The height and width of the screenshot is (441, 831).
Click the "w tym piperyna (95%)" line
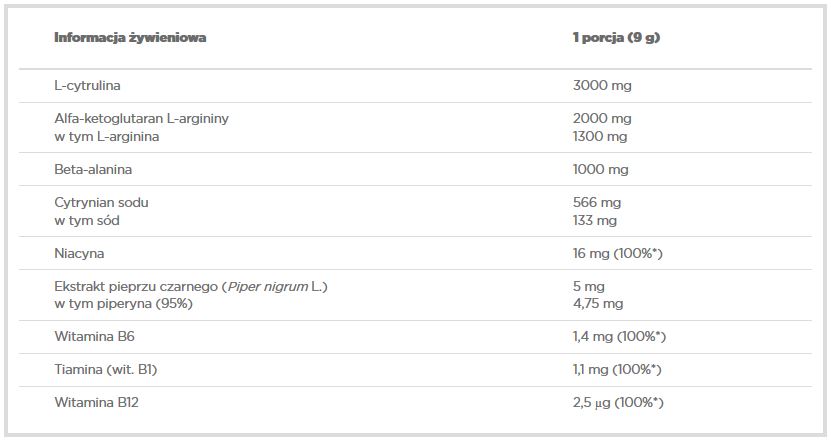(123, 303)
